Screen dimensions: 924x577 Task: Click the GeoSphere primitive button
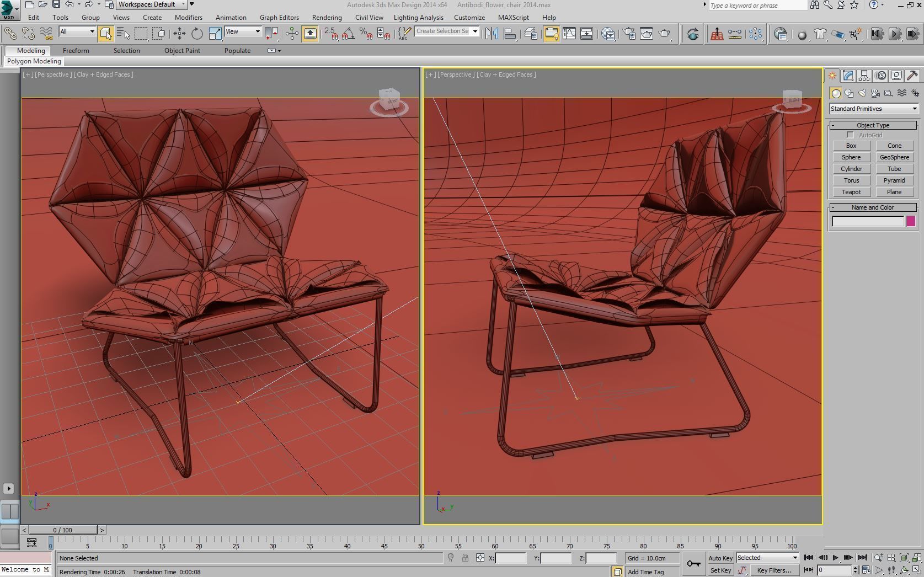pos(894,157)
